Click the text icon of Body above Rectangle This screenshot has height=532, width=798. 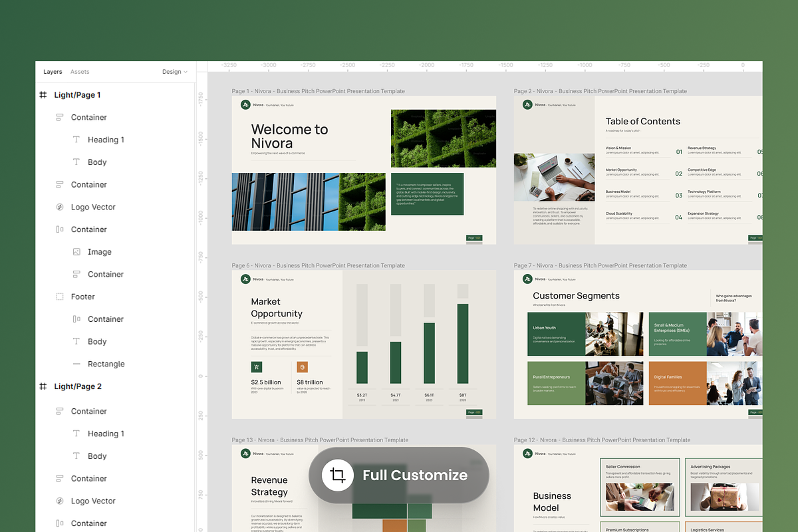76,341
